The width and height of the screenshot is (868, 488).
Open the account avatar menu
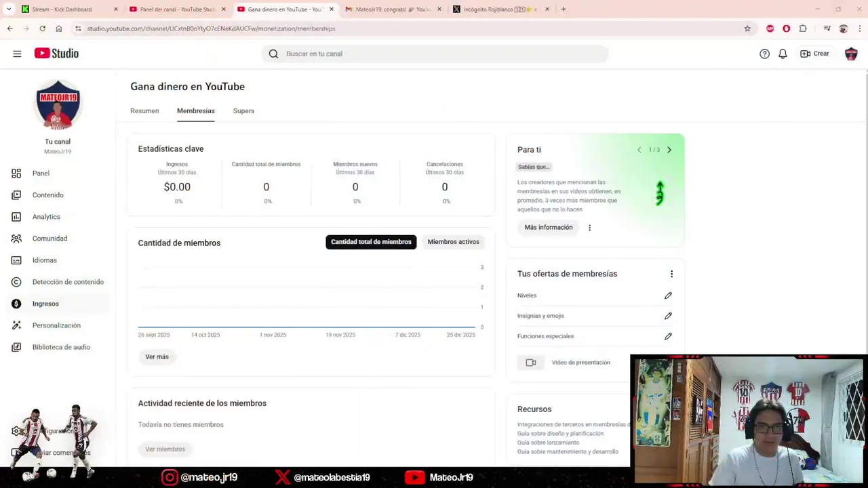(x=851, y=54)
